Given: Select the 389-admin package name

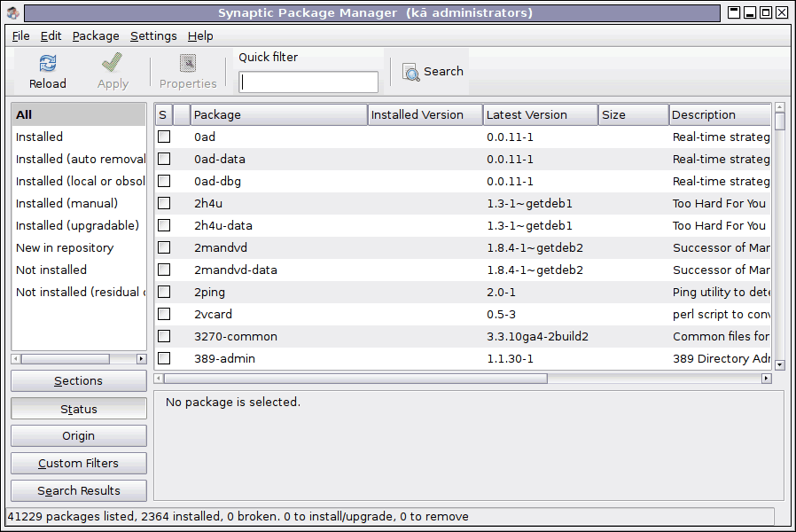Looking at the screenshot, I should (x=224, y=358).
